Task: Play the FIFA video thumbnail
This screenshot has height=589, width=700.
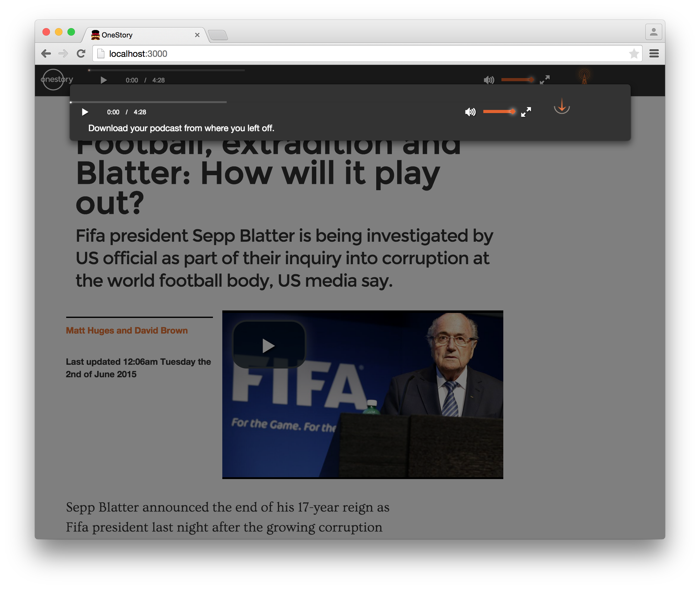Action: (x=269, y=346)
